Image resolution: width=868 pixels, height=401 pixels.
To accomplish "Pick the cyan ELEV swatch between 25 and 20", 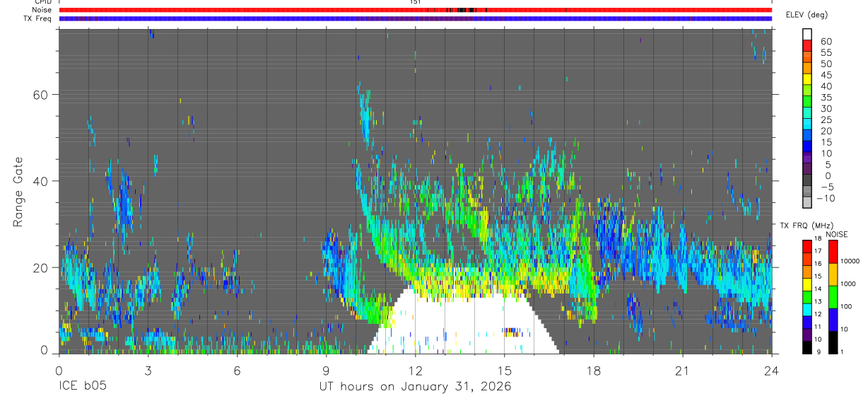I will [807, 124].
